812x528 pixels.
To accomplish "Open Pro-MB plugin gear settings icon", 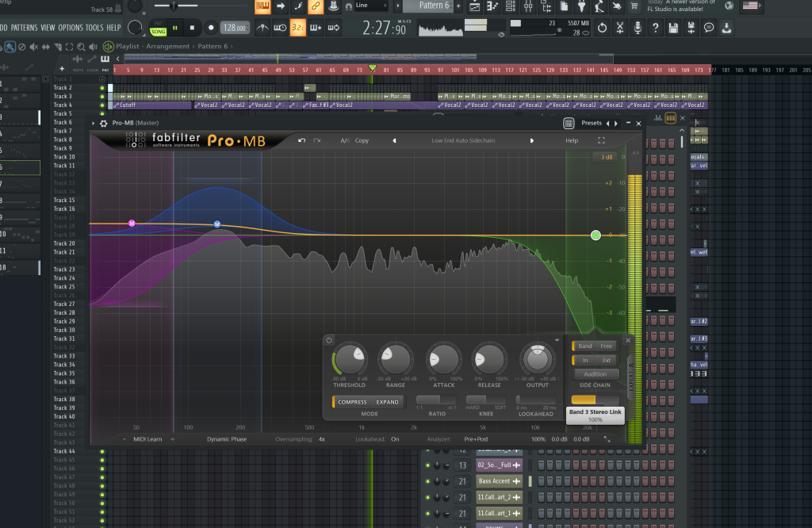I will coord(104,123).
